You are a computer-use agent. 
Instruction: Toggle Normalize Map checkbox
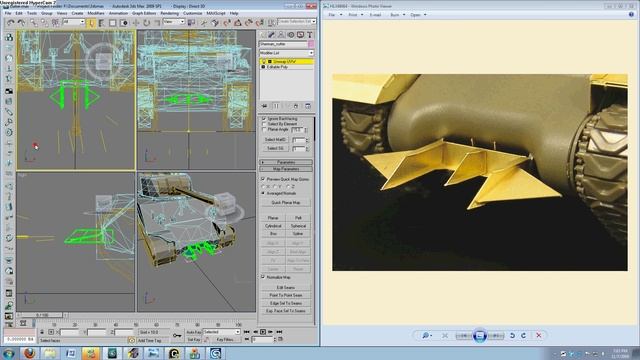pos(263,277)
